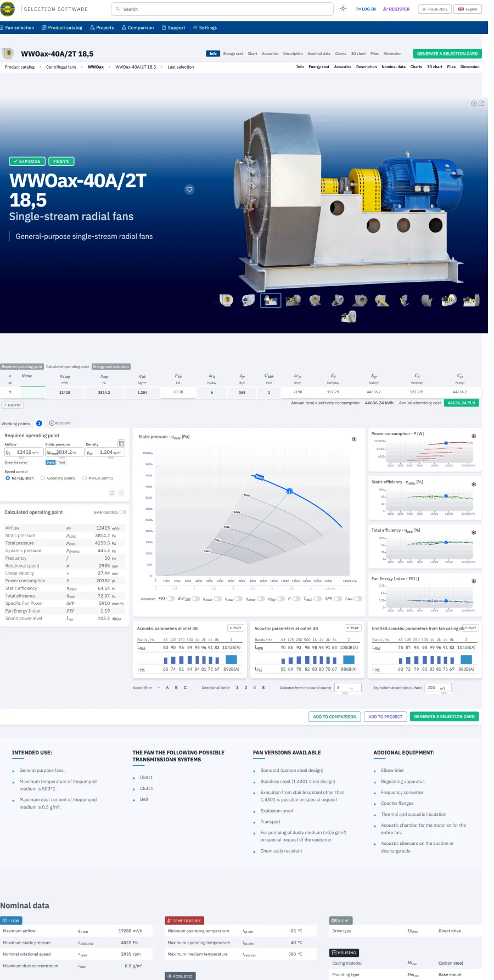Click the Equivalent absorption surface field

click(437, 688)
